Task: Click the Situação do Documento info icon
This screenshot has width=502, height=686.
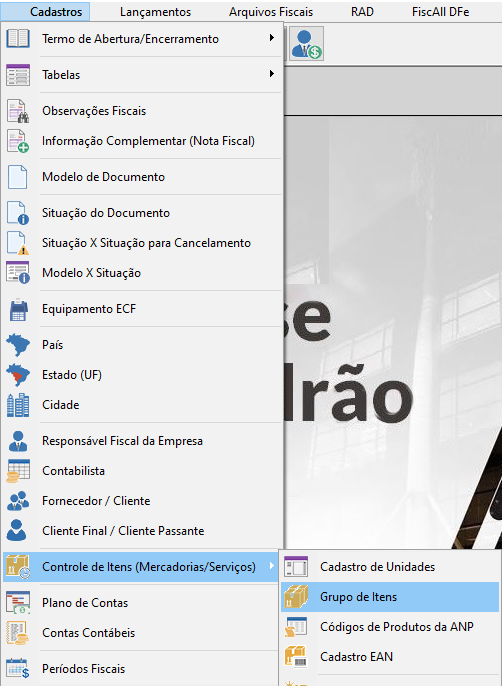Action: click(18, 213)
